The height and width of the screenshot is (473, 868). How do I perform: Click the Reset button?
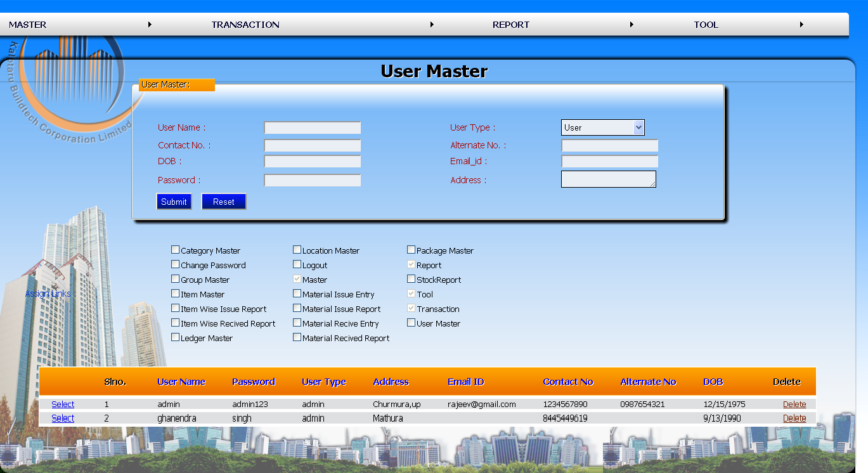point(223,201)
